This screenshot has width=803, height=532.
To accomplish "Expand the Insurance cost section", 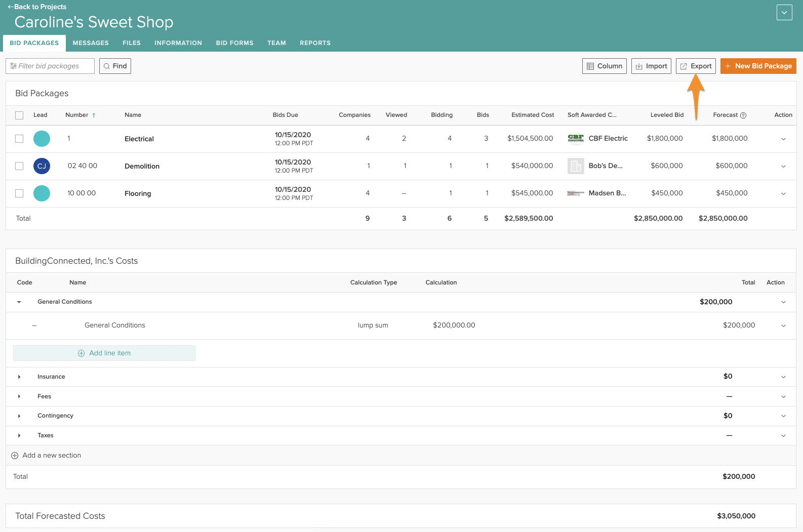I will click(x=19, y=377).
